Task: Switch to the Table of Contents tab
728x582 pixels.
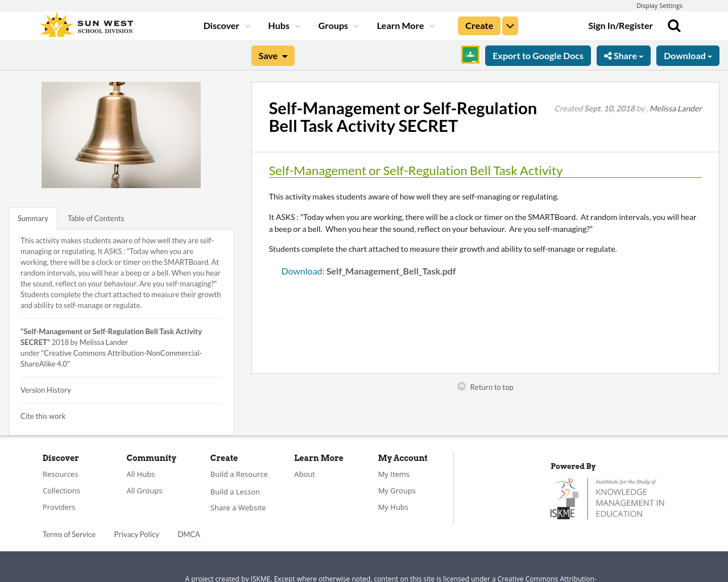Action: [x=96, y=218]
